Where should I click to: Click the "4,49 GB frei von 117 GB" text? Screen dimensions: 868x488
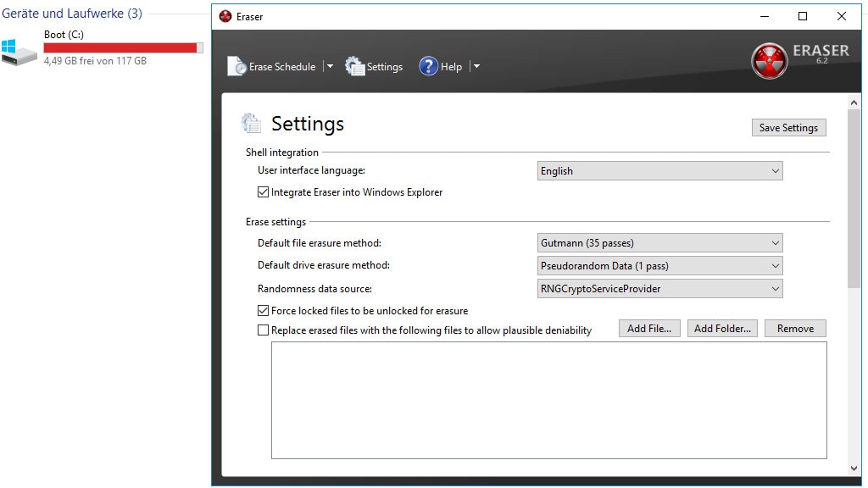[95, 61]
